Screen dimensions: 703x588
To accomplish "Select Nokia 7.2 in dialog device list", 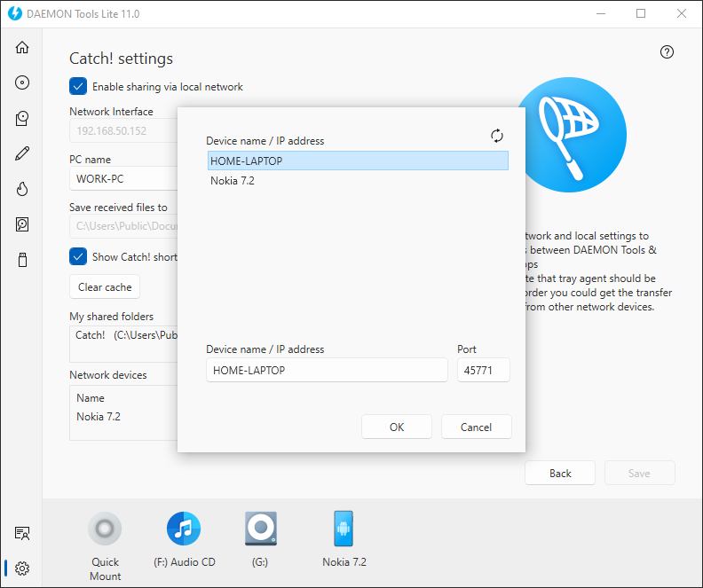I will (x=358, y=180).
